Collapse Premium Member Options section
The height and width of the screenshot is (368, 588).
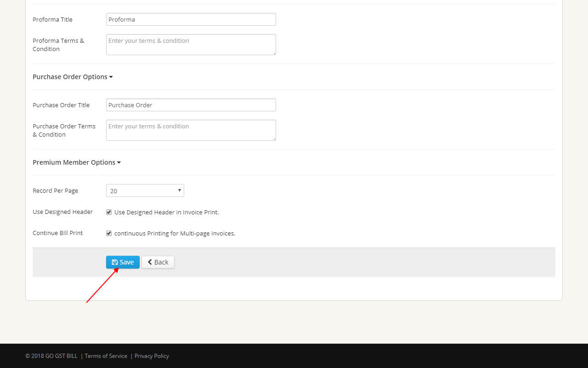click(x=77, y=162)
